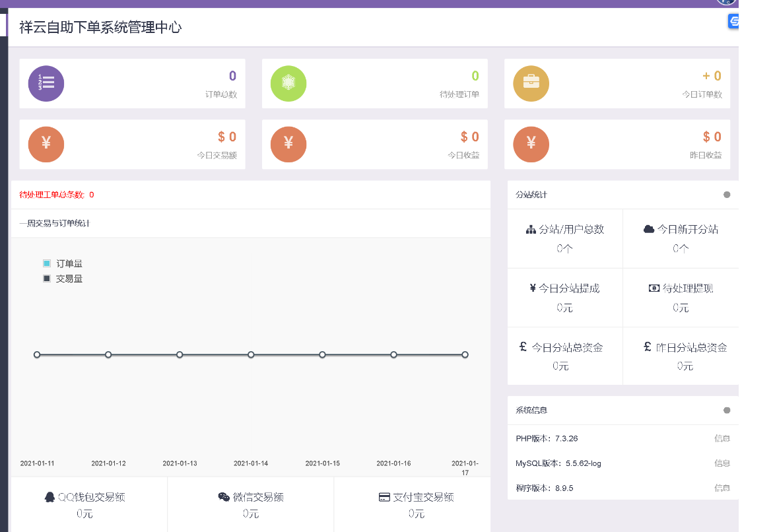Click the 程序版本: 8.9.5 text

[x=544, y=488]
